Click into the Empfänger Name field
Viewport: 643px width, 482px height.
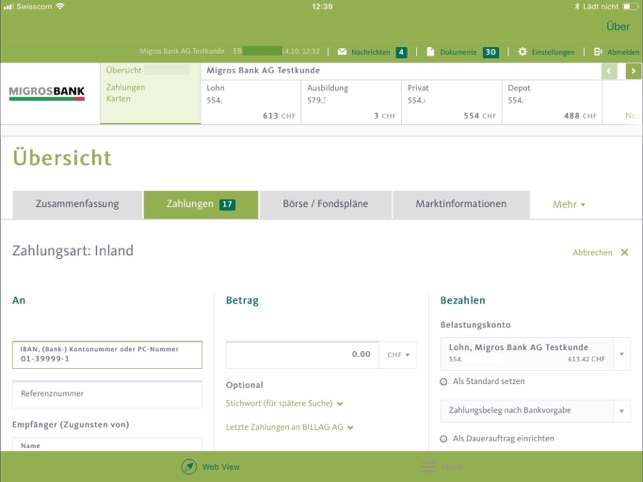(107, 444)
